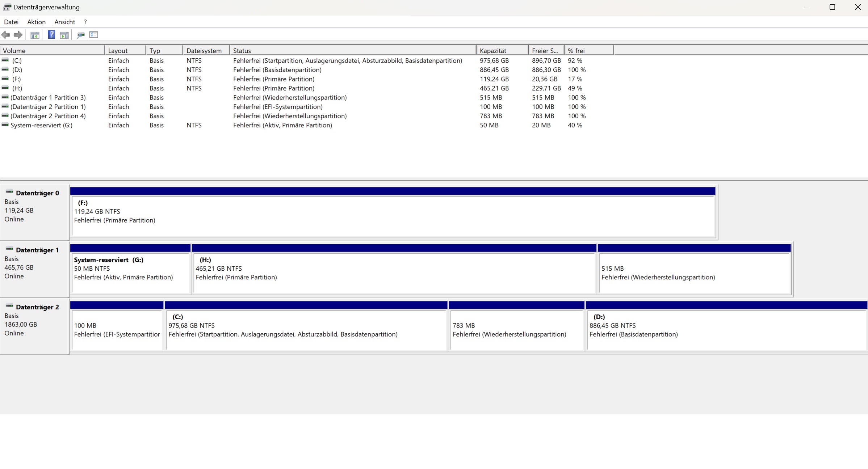Open the question mark help menu
Screen dimensions: 868x469
coord(85,22)
